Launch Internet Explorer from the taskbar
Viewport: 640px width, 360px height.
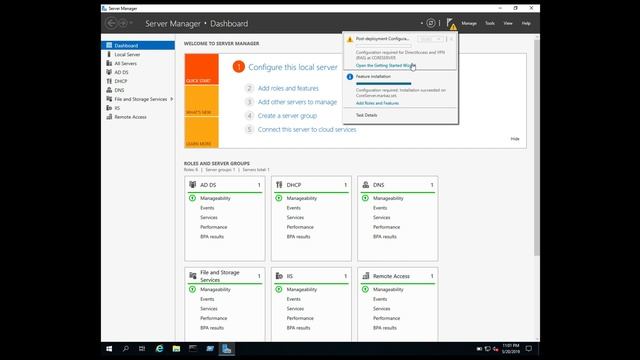[x=159, y=349]
